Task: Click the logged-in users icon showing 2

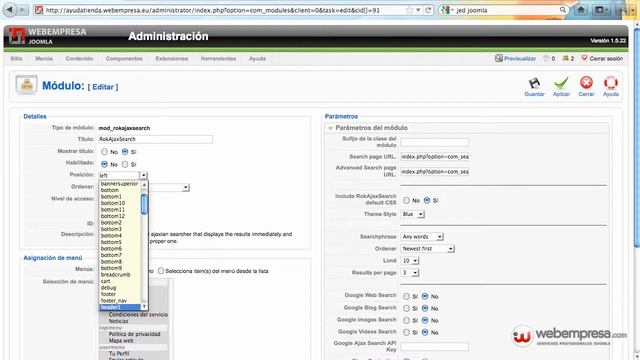Action: (565, 58)
